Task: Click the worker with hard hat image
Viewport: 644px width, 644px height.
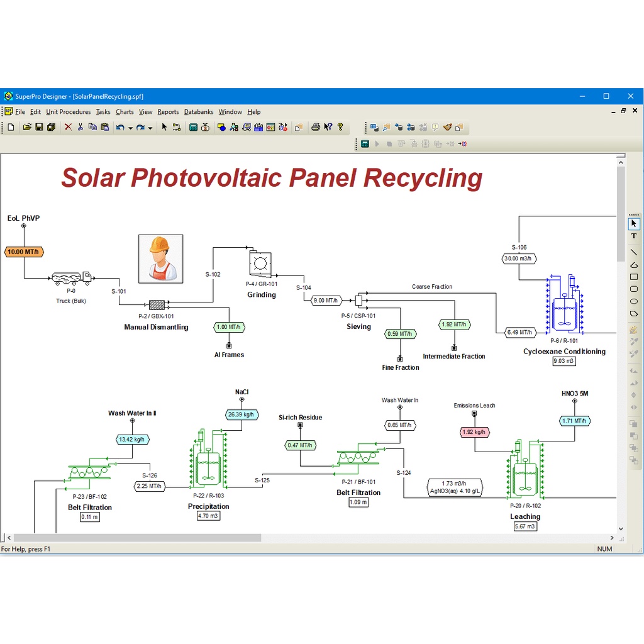Action: tap(161, 258)
